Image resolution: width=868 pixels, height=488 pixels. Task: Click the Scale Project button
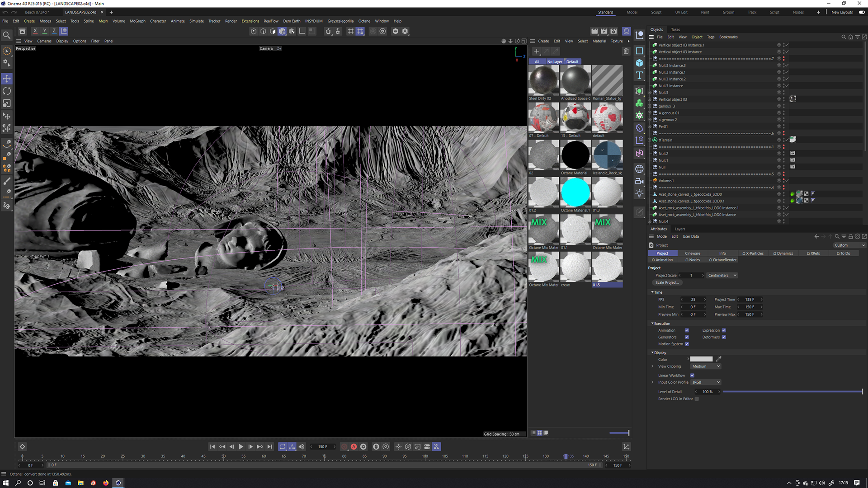667,283
